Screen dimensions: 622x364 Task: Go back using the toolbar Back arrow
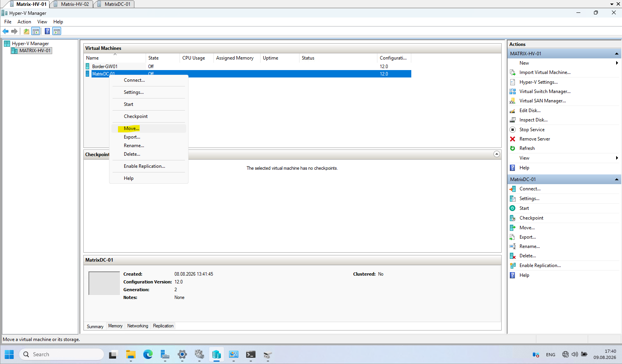(5, 31)
